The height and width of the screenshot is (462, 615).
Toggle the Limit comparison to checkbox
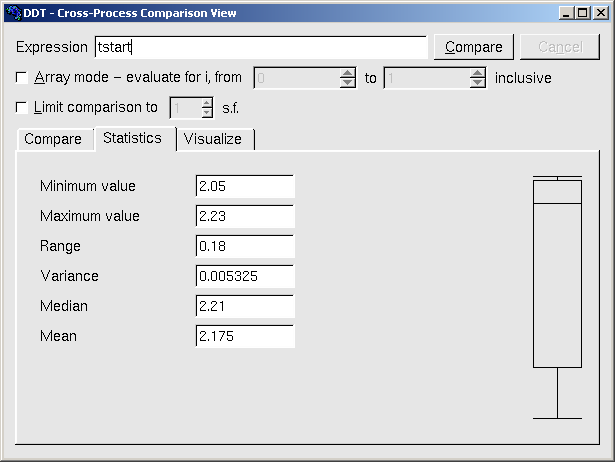point(23,107)
